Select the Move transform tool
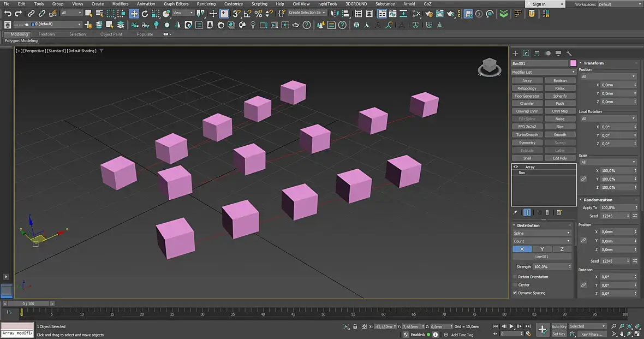644x339 pixels. [134, 14]
